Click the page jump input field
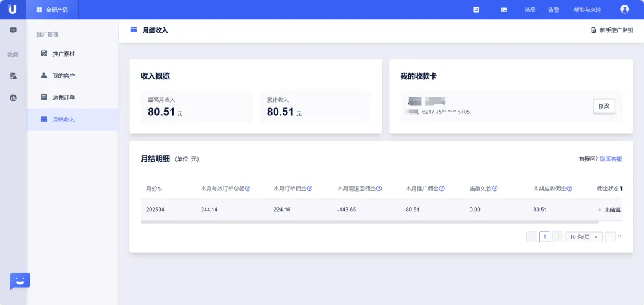The width and height of the screenshot is (644, 305). tap(610, 237)
